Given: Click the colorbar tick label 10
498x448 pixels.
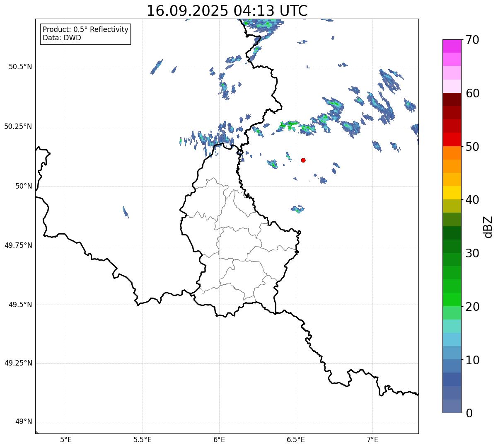Looking at the screenshot, I should pos(472,360).
